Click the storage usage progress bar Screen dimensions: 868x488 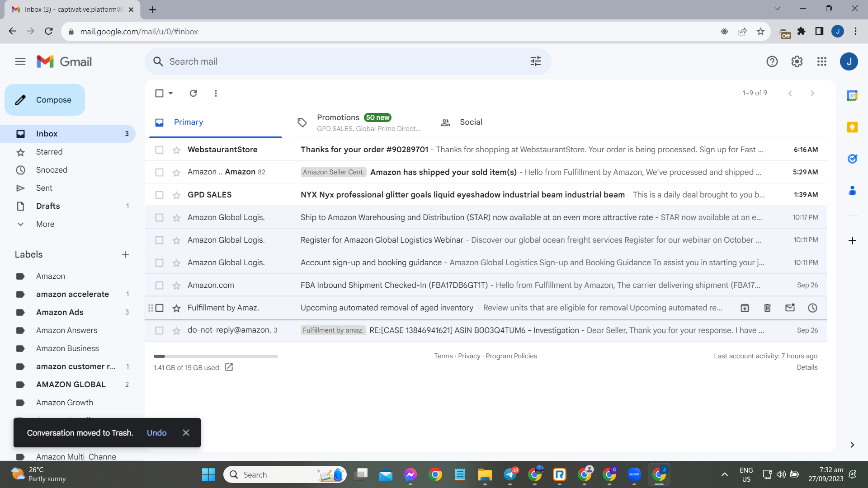[216, 356]
